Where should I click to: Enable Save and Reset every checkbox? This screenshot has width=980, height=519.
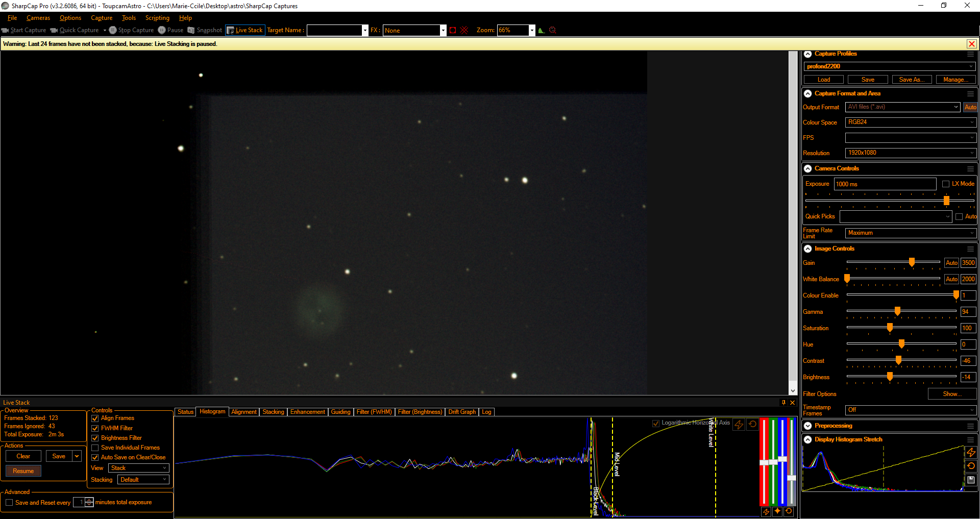pos(9,503)
